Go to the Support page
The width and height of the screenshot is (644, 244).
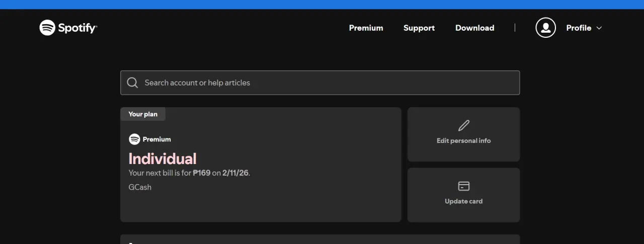419,28
